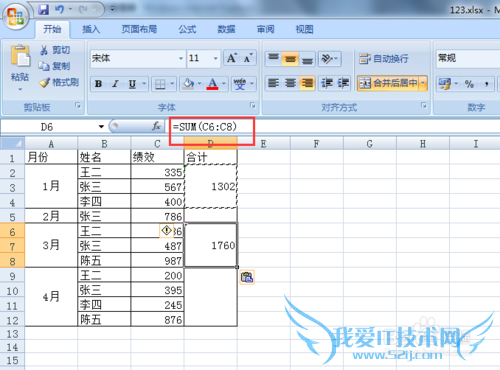Open the font group dialog launcher
The image size is (500, 370).
(253, 106)
